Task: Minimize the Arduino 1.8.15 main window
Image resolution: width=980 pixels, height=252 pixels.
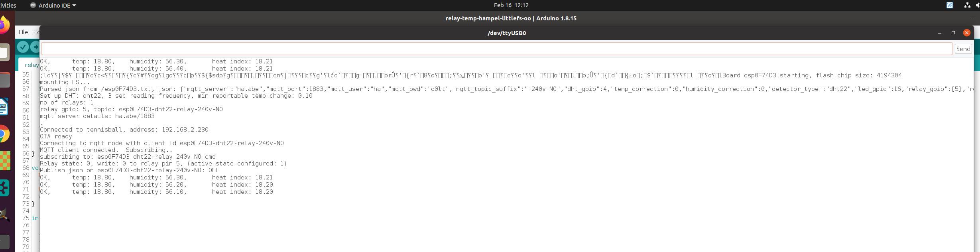Action: [x=972, y=19]
